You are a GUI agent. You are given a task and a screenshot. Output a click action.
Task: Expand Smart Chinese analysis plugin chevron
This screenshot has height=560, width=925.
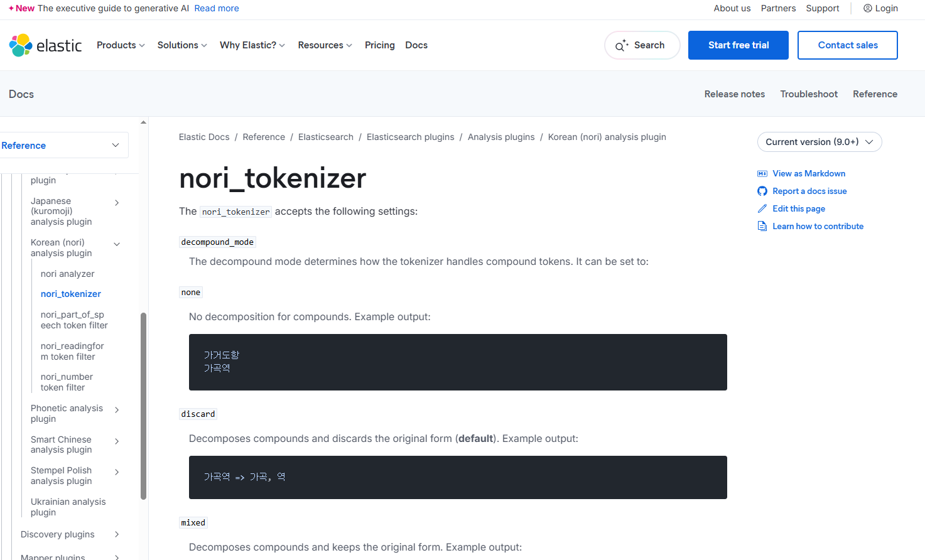(x=117, y=441)
